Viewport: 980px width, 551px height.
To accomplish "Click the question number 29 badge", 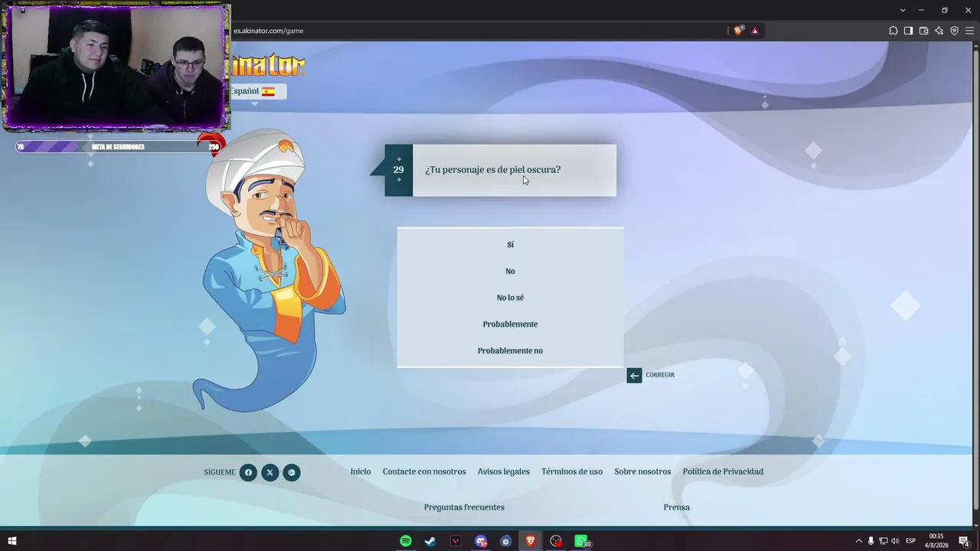I will pyautogui.click(x=398, y=170).
